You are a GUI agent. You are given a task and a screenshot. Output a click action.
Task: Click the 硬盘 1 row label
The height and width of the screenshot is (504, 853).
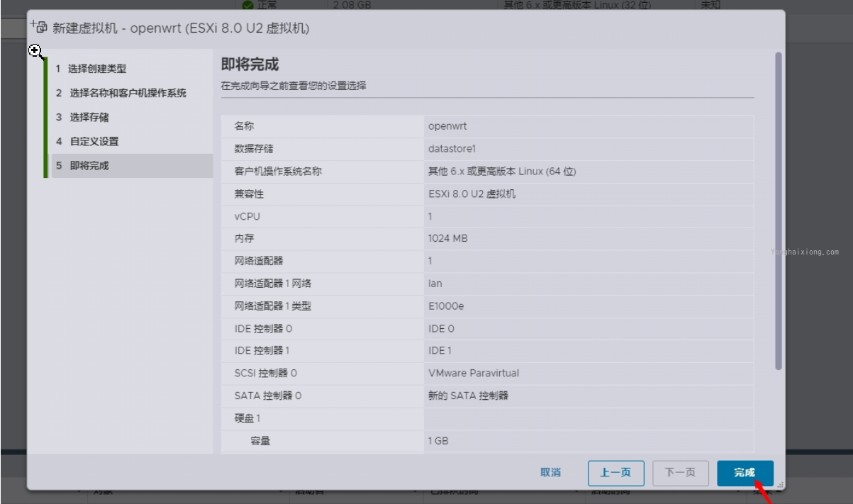247,418
